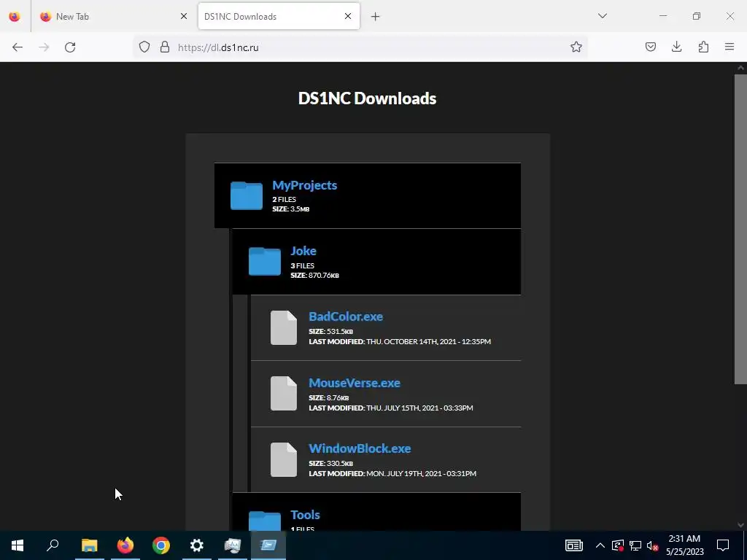
Task: Close the DS1NC Downloads tab
Action: point(348,16)
